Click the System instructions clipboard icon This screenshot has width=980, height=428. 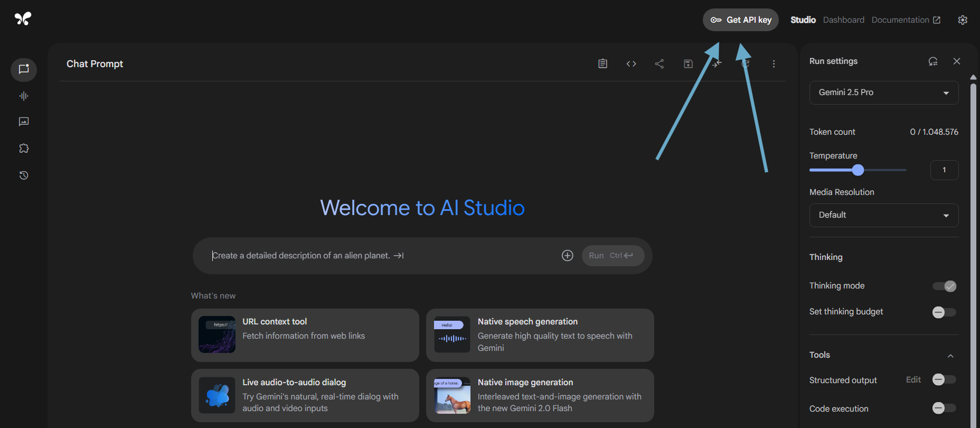pyautogui.click(x=602, y=64)
